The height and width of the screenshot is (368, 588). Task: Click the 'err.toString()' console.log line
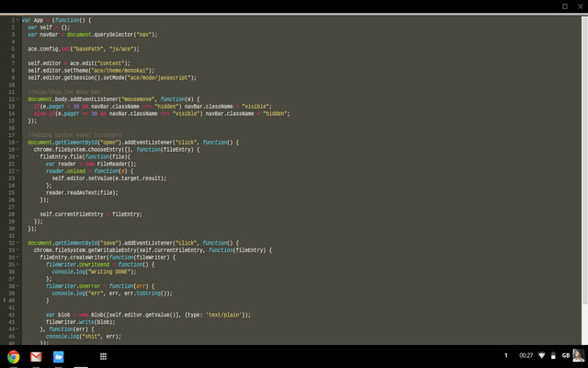[x=112, y=293]
